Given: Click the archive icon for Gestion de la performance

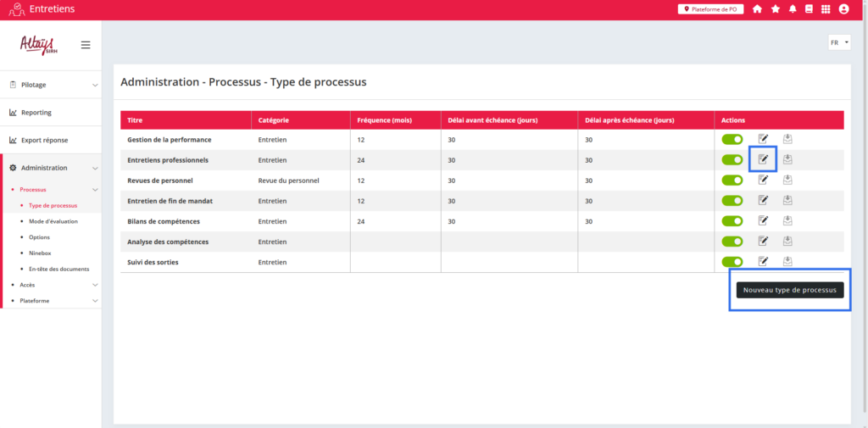Looking at the screenshot, I should (787, 139).
